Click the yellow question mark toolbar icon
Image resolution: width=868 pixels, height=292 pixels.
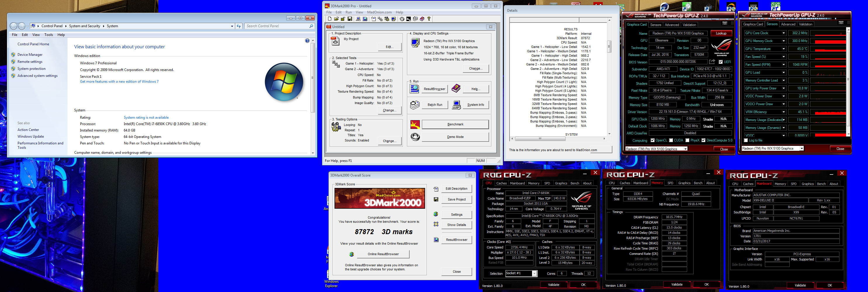coord(429,19)
